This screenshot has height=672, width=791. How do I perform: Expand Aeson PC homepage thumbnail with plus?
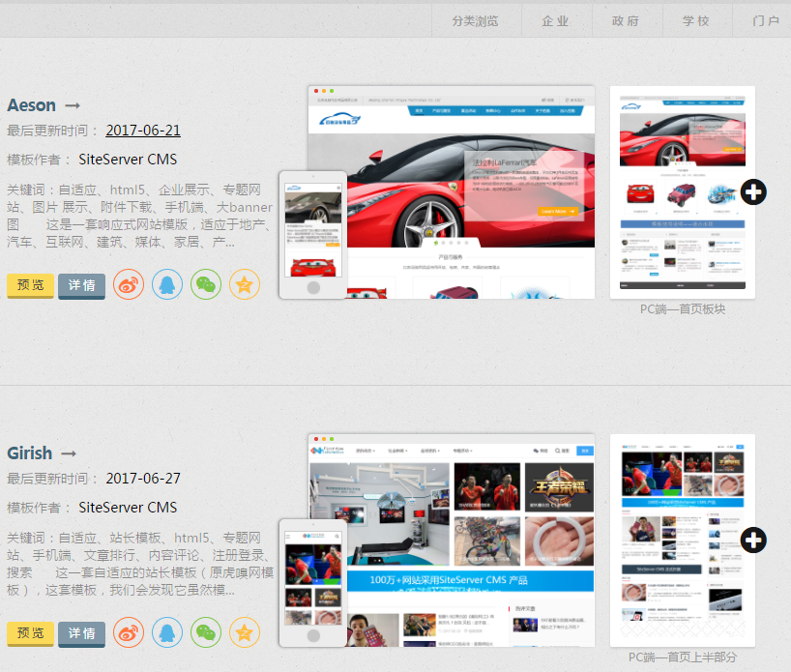[x=753, y=191]
